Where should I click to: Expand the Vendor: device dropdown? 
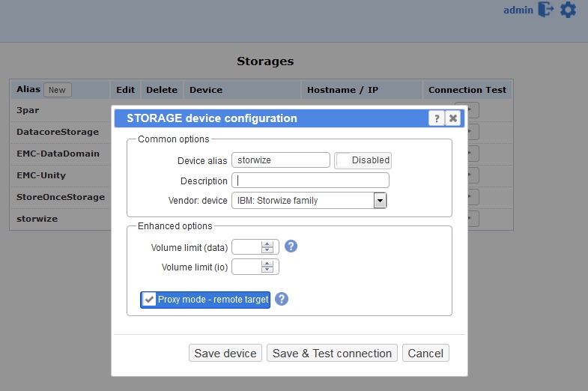[380, 201]
